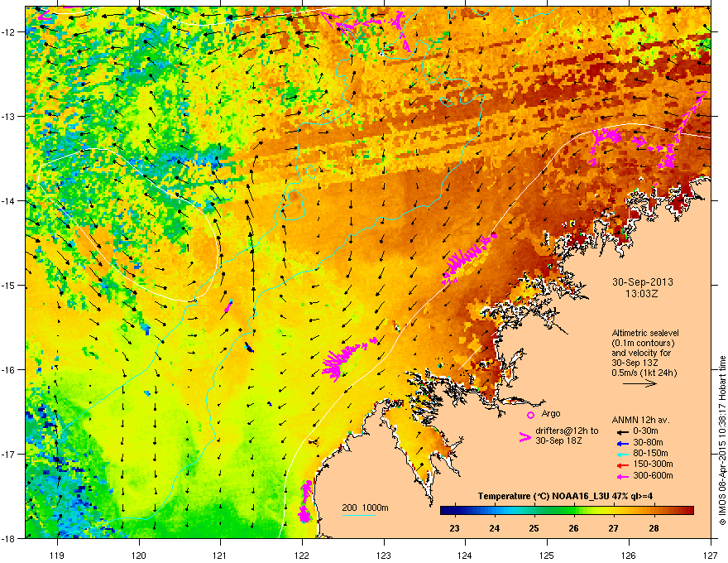The image size is (728, 563).
Task: Click the magenta drifter track near 124E, 14.7S
Action: pos(468,259)
